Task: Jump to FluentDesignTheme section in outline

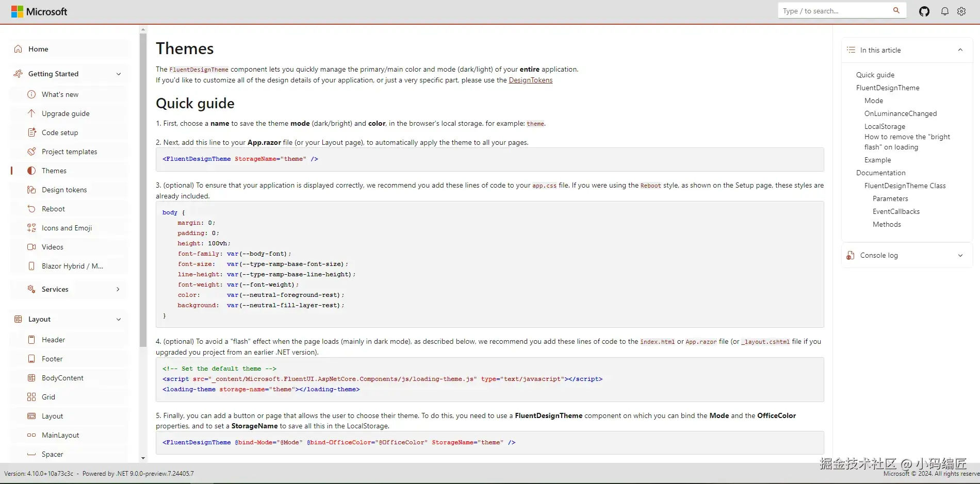Action: (x=888, y=88)
